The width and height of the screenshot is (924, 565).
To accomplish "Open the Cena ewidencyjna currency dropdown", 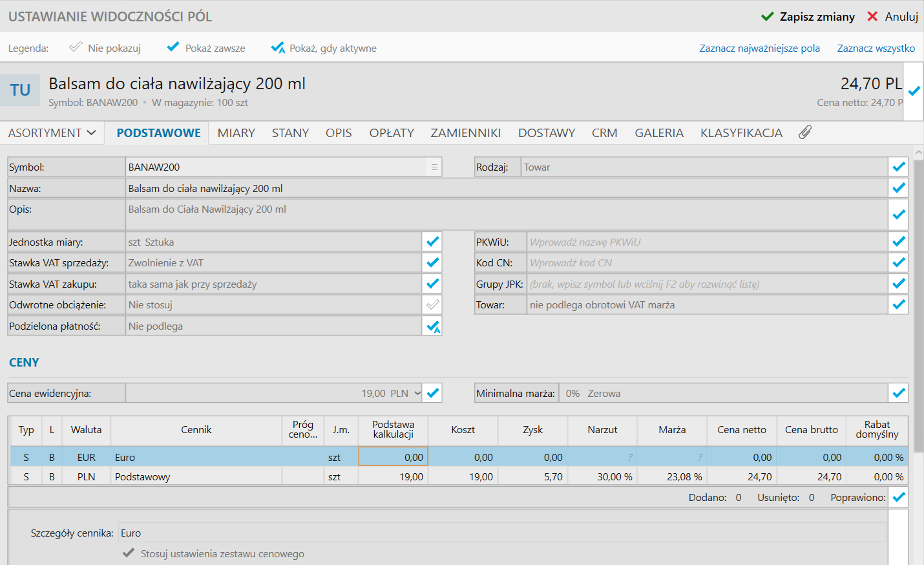I will coord(417,393).
